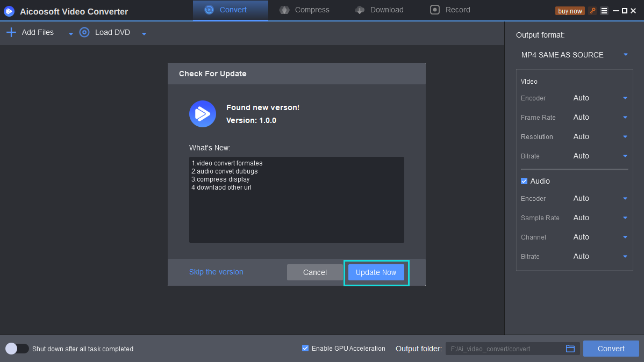Viewport: 644px width, 362px height.
Task: Open the video Encoder dropdown
Action: (600, 98)
